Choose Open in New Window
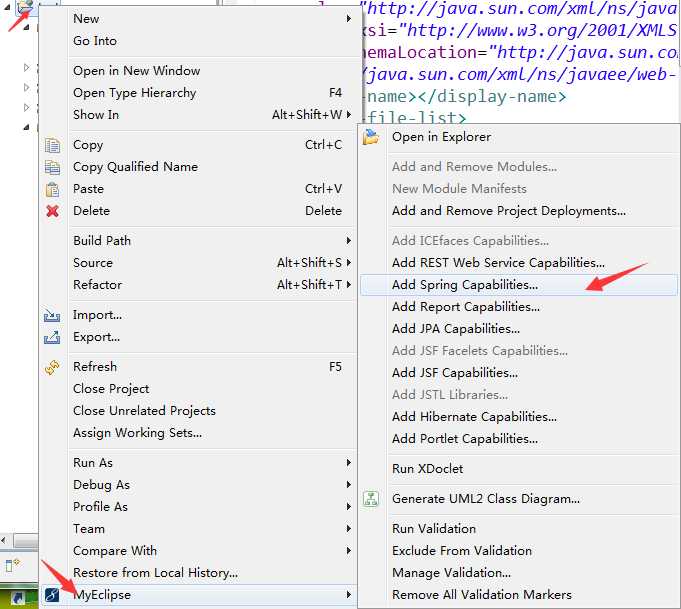681x609 pixels. coord(198,71)
